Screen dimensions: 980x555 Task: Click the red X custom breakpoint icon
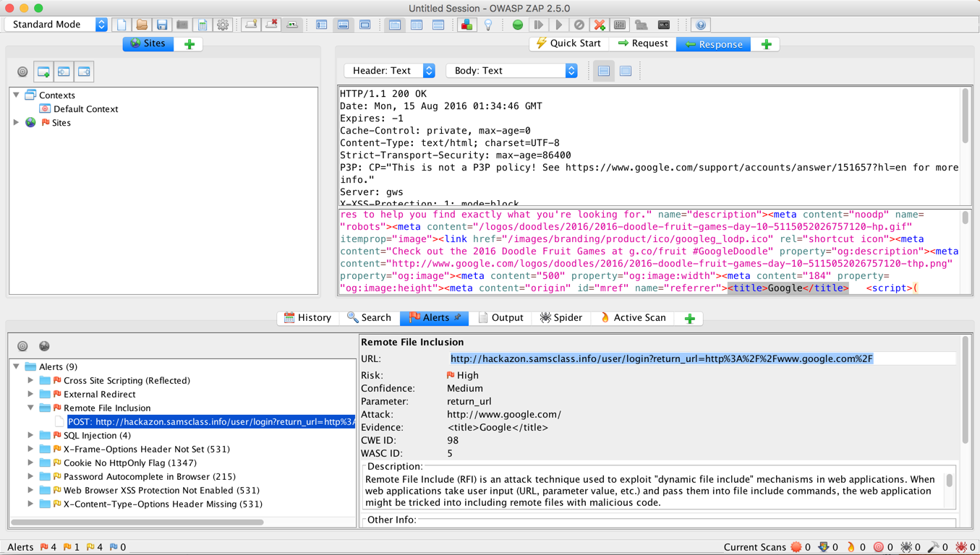pyautogui.click(x=600, y=25)
